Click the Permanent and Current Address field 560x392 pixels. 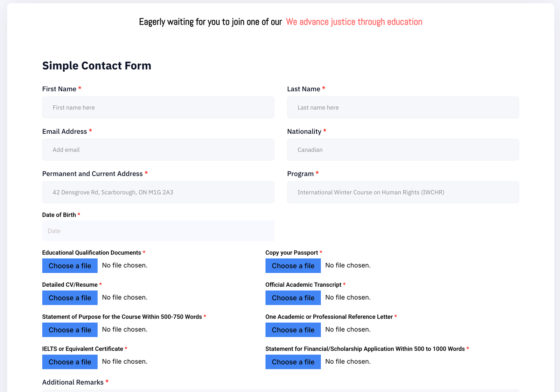(158, 192)
